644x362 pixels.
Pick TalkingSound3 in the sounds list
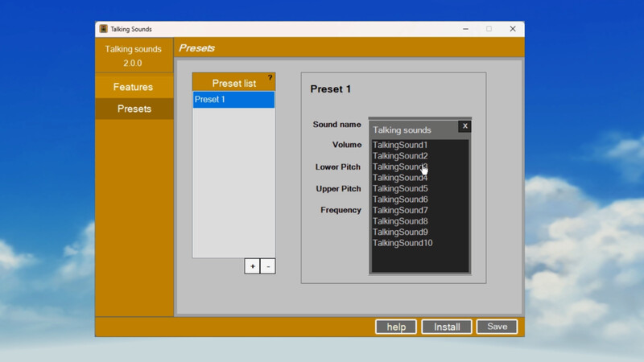pos(400,167)
